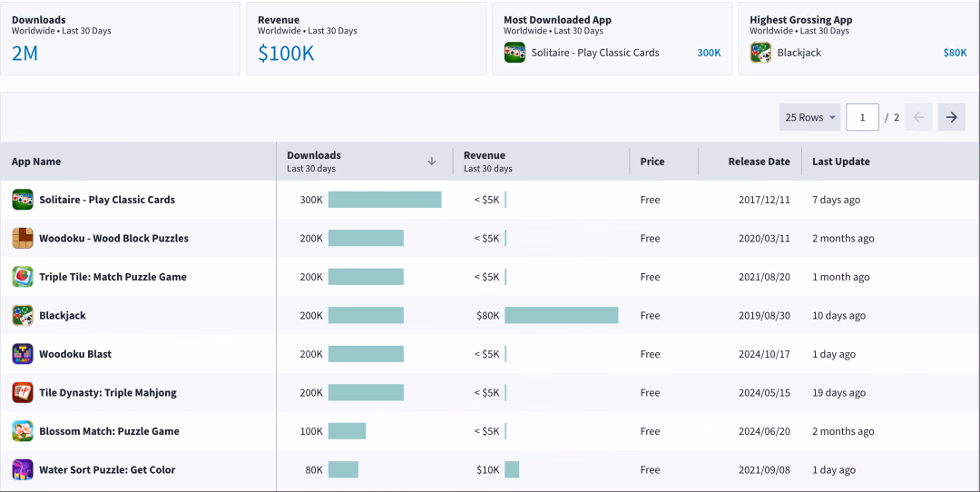
Task: Click the Blossom Match 100K downloads bar
Action: click(x=347, y=431)
